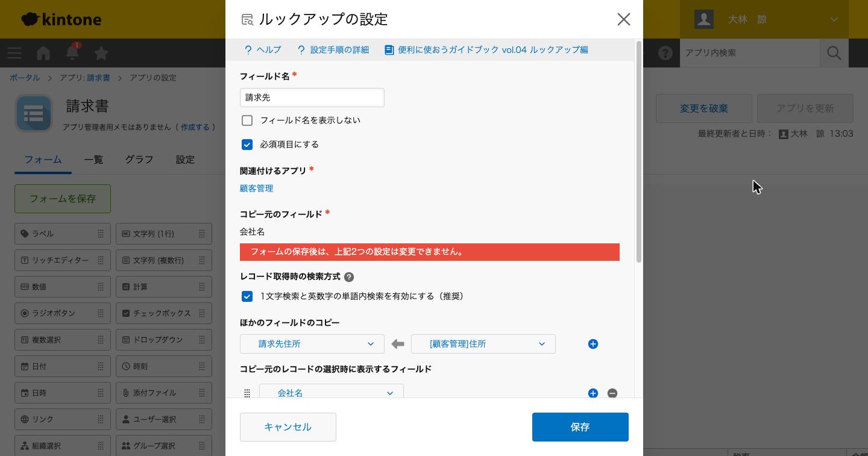The width and height of the screenshot is (868, 456).
Task: Grab the drag handle beside 会社名
Action: (x=247, y=393)
